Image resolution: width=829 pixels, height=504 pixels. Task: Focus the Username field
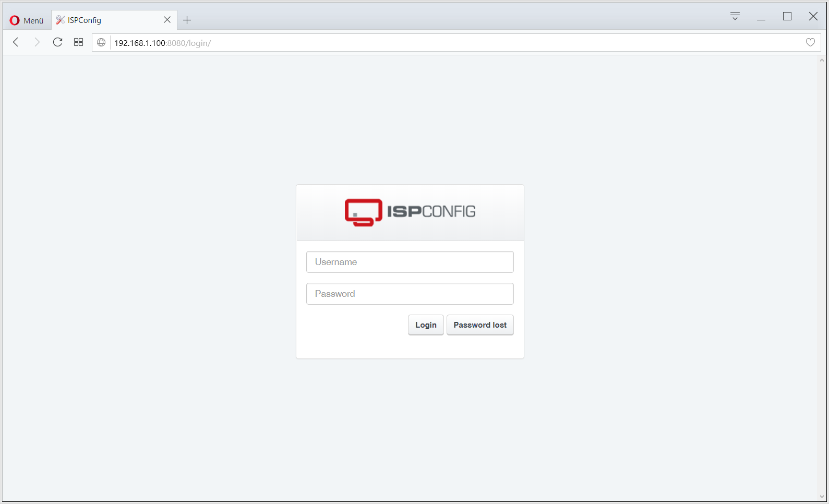click(410, 262)
